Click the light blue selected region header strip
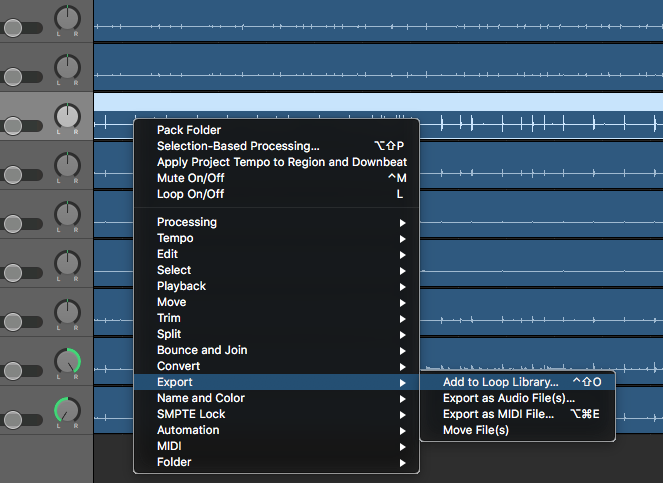 (x=378, y=102)
